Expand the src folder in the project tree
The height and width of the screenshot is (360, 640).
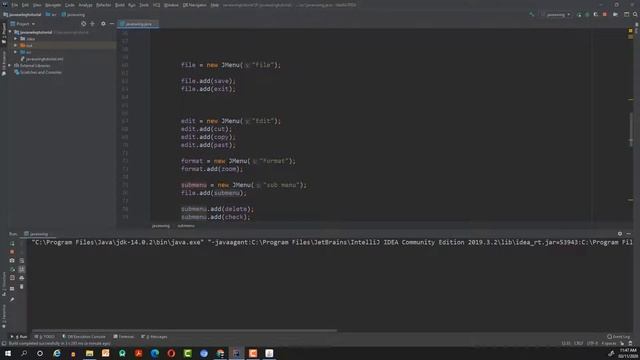tap(16, 52)
